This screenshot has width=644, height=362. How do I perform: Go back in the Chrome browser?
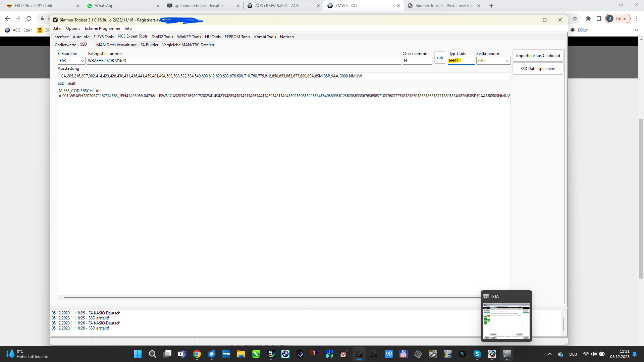pos(7,18)
